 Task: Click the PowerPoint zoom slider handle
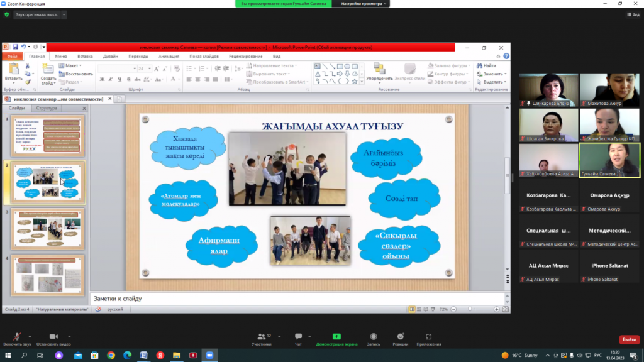coord(470,309)
